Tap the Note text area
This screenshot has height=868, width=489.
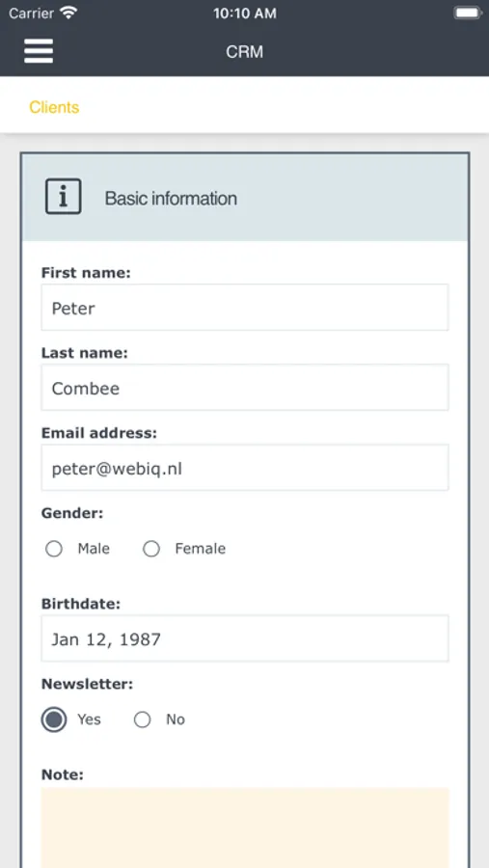point(245,827)
